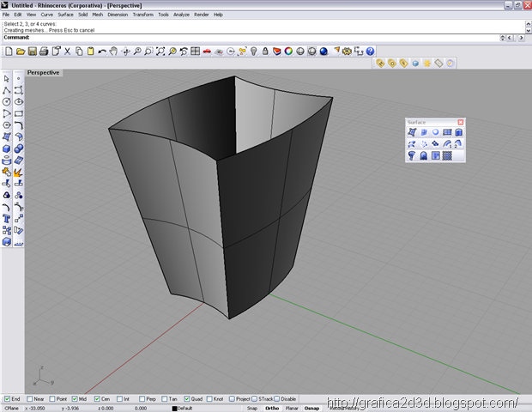The width and height of the screenshot is (532, 412).
Task: Click the Default layer black swatch
Action: tap(174, 409)
